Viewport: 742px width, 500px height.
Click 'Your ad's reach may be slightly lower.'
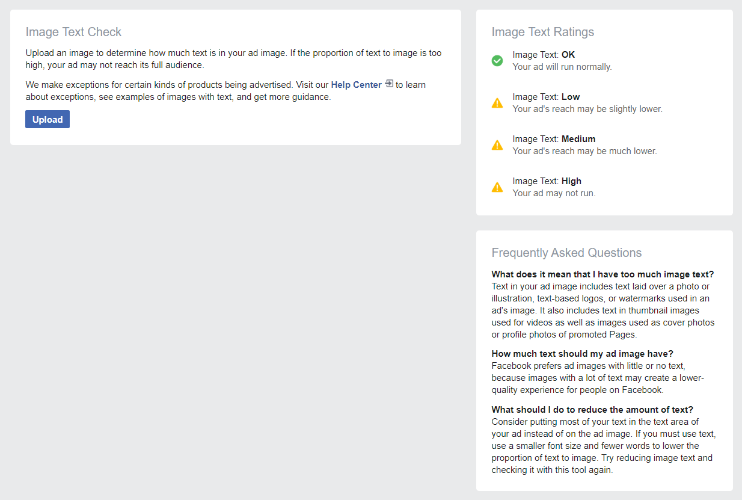pyautogui.click(x=587, y=109)
